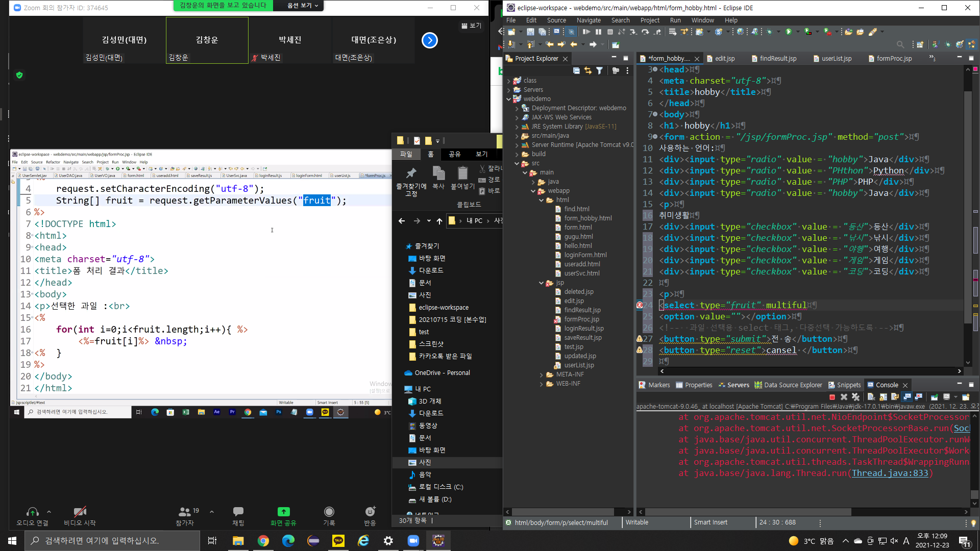
Task: Open loginForm.html in Project Explorer
Action: click(x=585, y=255)
